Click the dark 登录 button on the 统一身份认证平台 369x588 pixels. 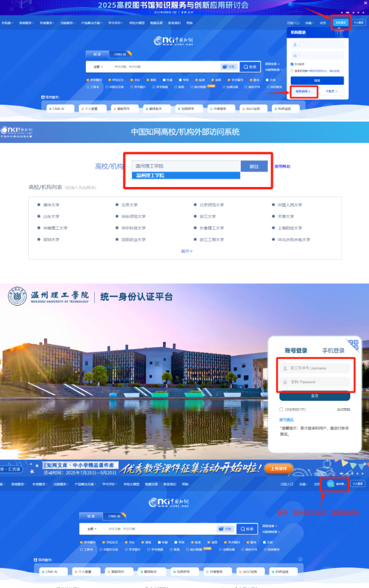pyautogui.click(x=315, y=396)
